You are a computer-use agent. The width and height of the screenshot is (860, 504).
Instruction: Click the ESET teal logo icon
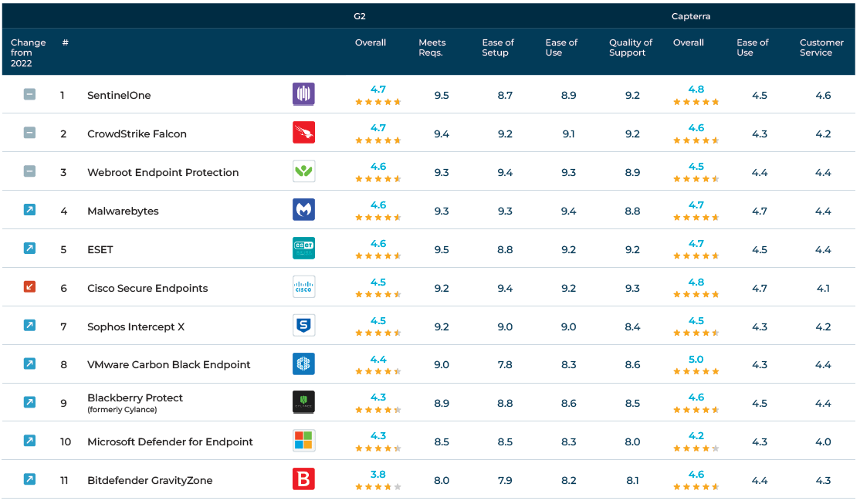pyautogui.click(x=303, y=249)
